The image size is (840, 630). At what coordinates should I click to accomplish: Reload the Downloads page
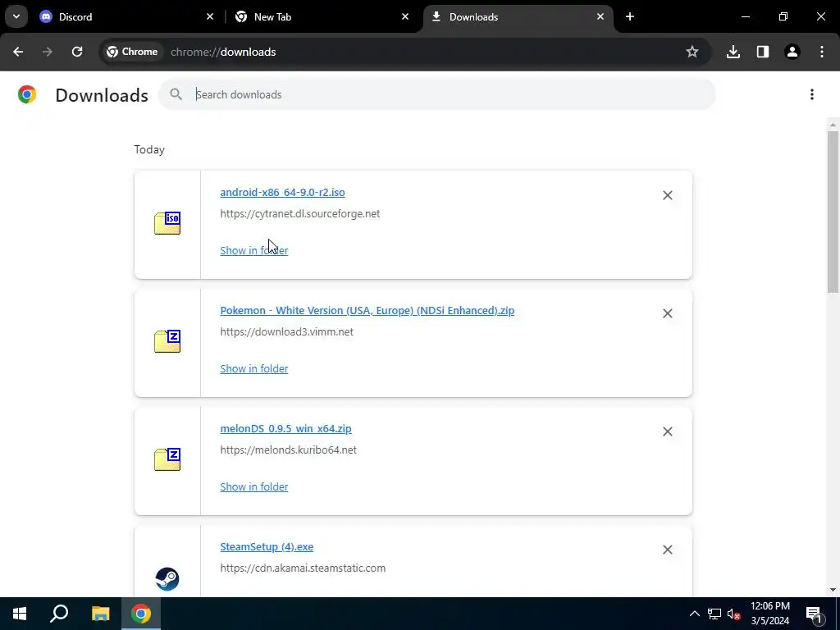coord(77,52)
